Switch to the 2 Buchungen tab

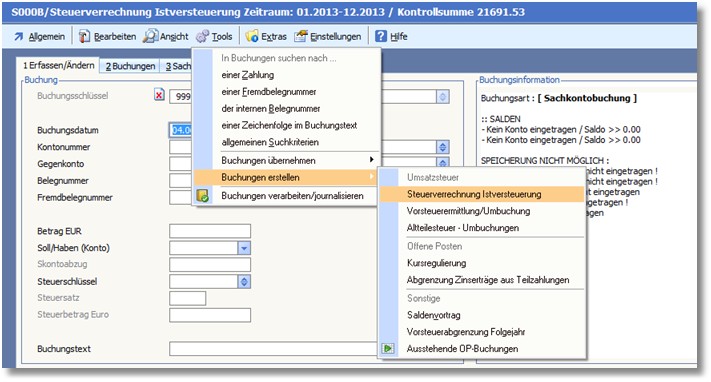coord(130,66)
